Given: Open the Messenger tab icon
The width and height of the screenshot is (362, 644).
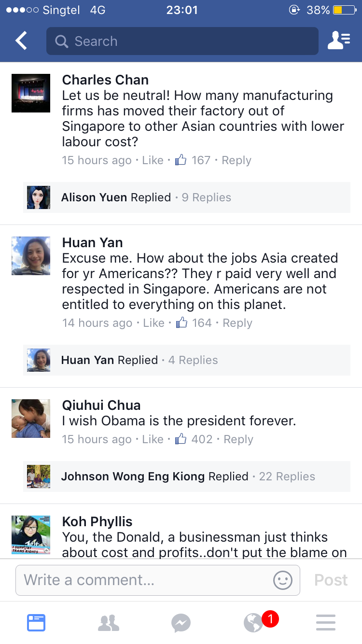Looking at the screenshot, I should pos(181,623).
